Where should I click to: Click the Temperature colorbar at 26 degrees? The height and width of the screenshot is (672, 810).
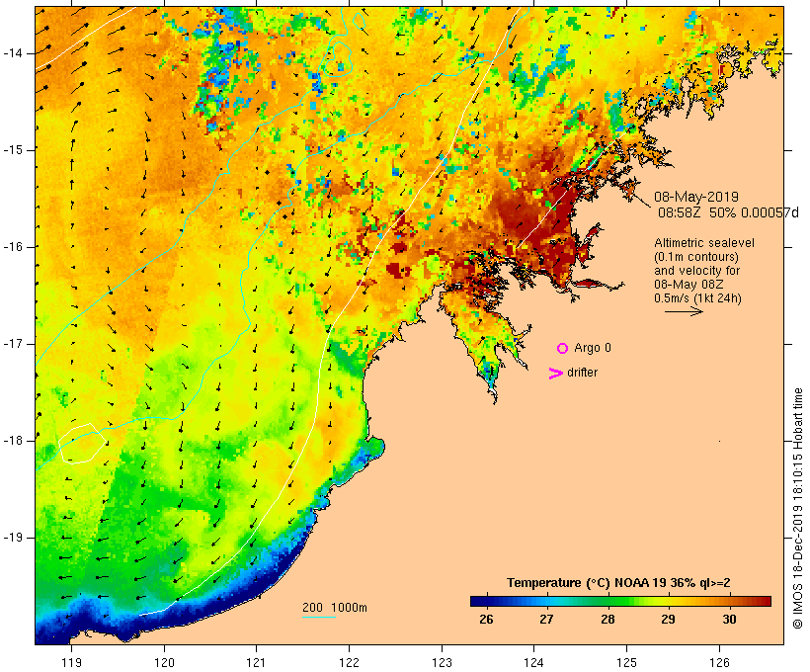(x=486, y=601)
